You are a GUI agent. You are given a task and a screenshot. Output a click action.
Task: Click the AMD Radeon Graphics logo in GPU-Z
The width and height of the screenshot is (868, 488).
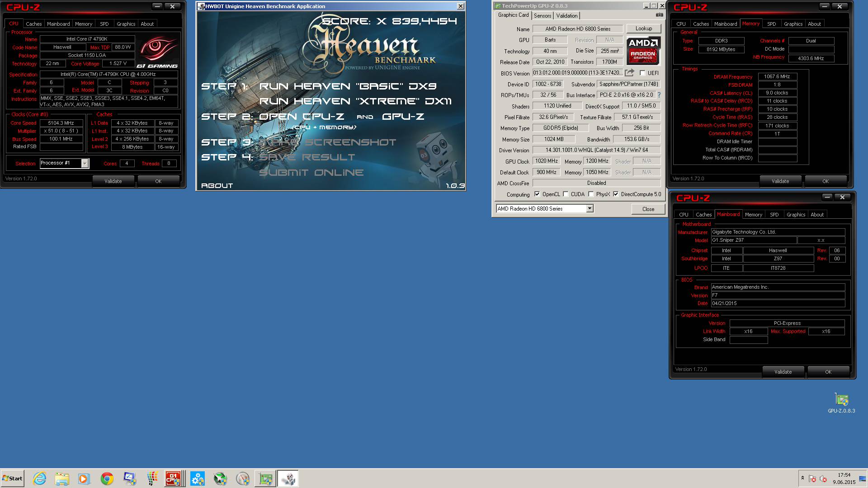[x=643, y=51]
